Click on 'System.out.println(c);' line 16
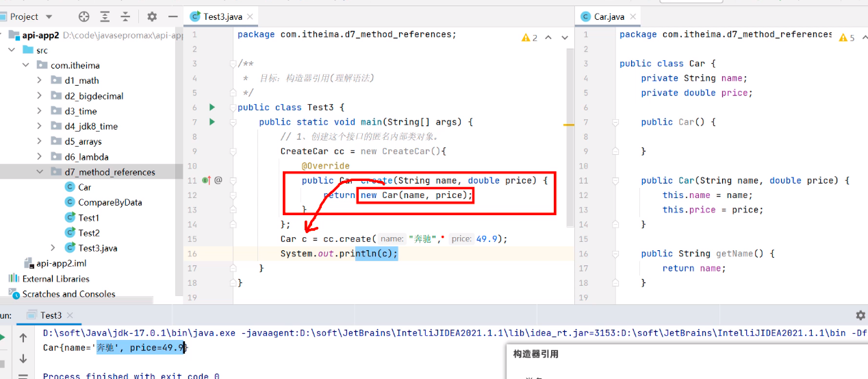Viewport: 868px width, 379px height. [x=339, y=254]
